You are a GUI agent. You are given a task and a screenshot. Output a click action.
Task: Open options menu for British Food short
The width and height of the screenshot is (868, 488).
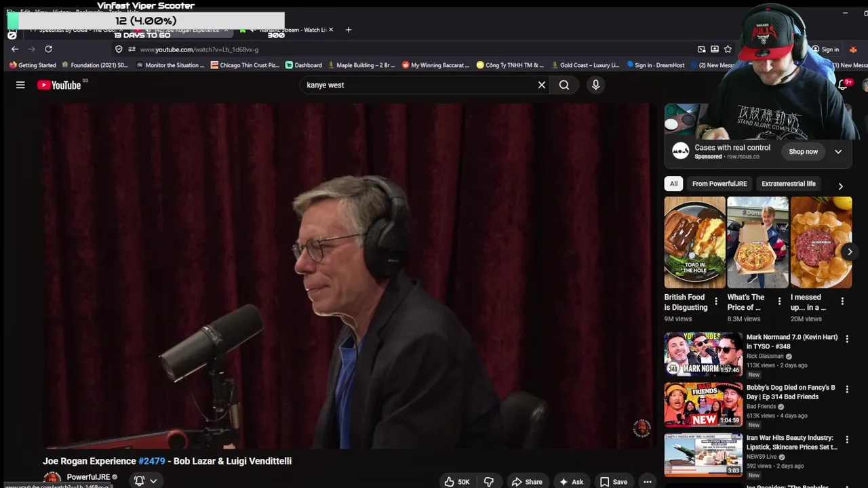point(716,302)
